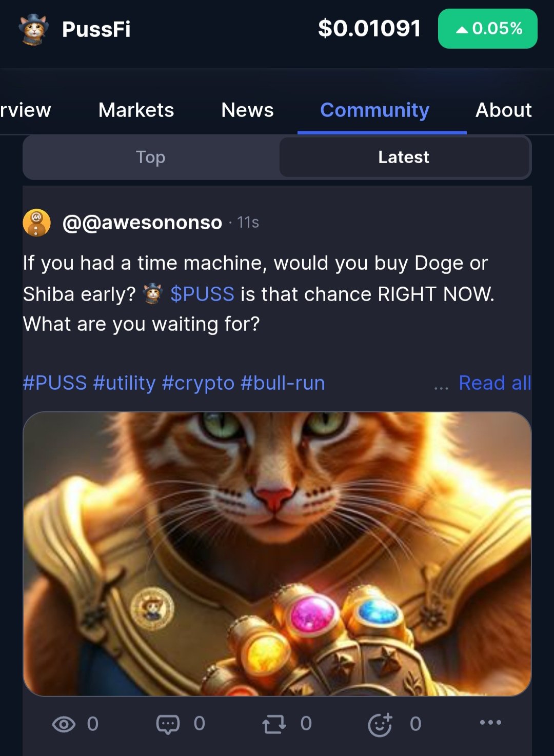This screenshot has height=756, width=554.
Task: Select the Latest feed toggle
Action: point(404,157)
